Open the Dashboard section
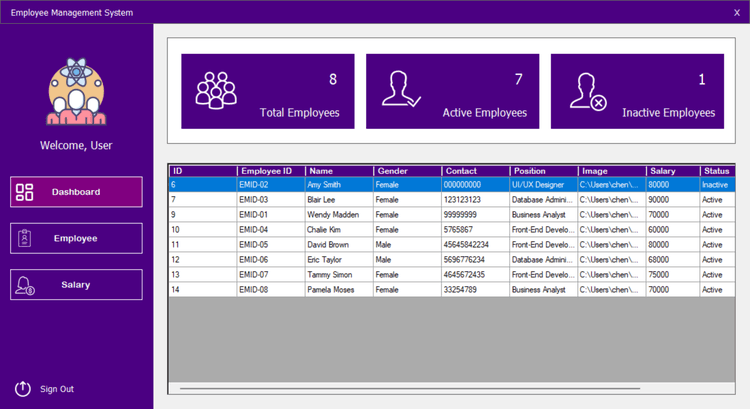The image size is (750, 409). pos(76,192)
